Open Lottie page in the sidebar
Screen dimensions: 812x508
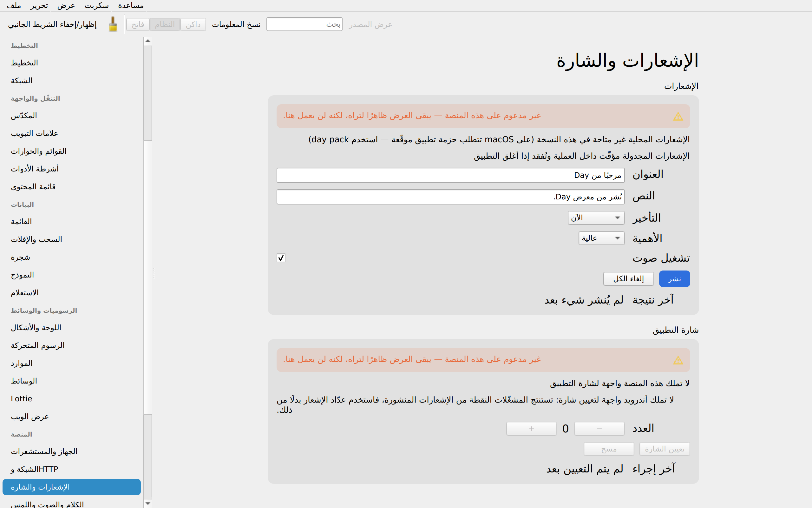71,399
